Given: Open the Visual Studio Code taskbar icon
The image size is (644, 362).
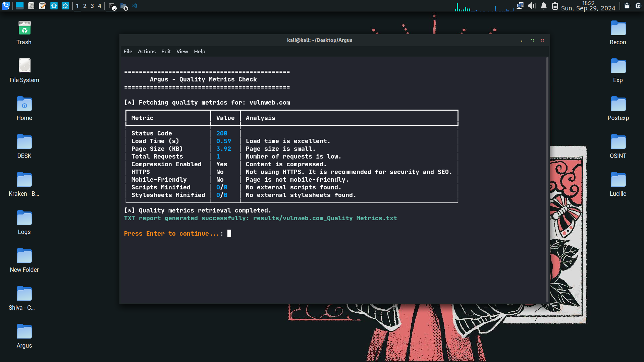Looking at the screenshot, I should pos(135,6).
